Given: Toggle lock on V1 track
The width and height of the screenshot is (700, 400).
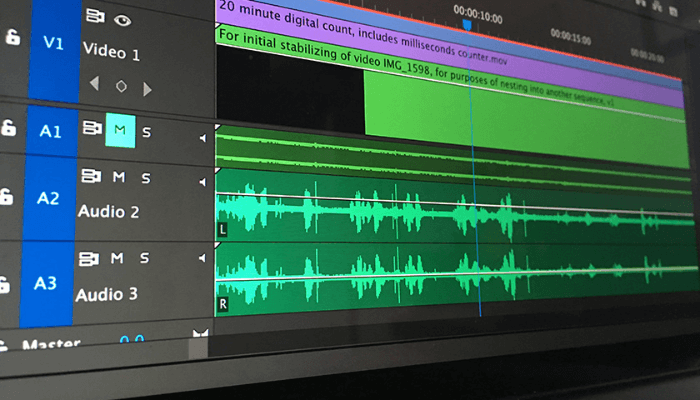Looking at the screenshot, I should pyautogui.click(x=12, y=37).
